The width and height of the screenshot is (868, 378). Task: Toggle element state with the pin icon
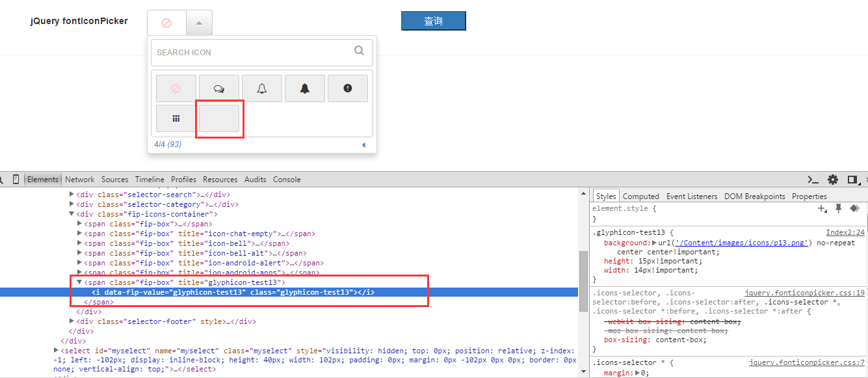pos(839,208)
